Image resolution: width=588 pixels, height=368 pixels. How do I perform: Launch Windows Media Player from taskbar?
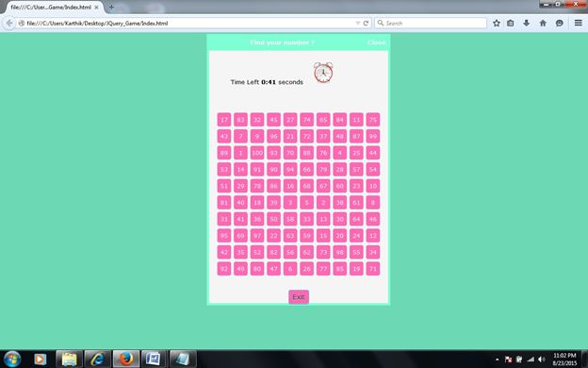pyautogui.click(x=41, y=359)
